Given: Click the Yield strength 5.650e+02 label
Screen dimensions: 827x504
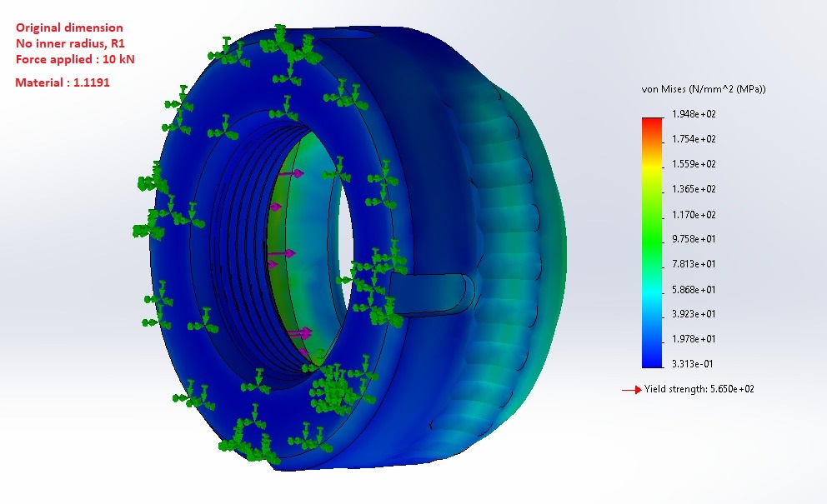Looking at the screenshot, I should [x=699, y=389].
